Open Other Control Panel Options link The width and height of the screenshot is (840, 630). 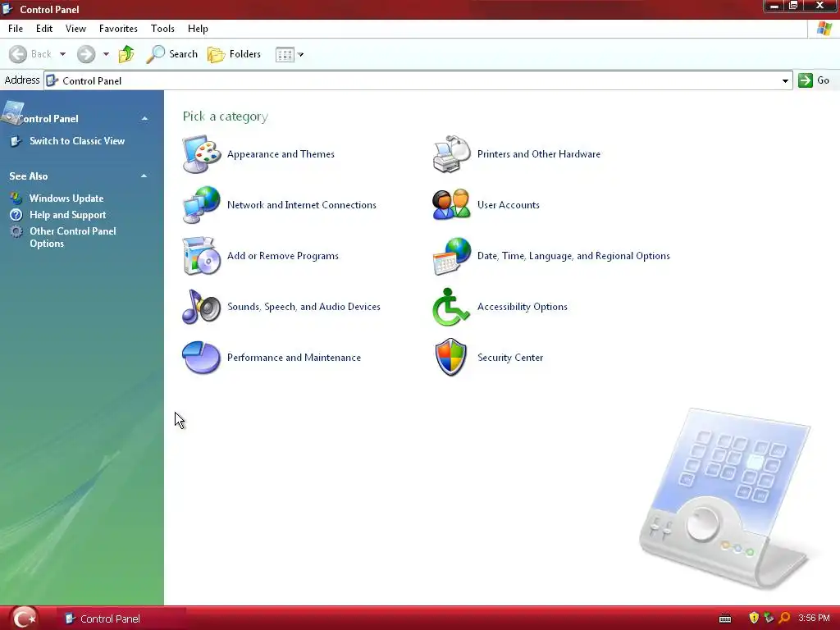click(73, 237)
